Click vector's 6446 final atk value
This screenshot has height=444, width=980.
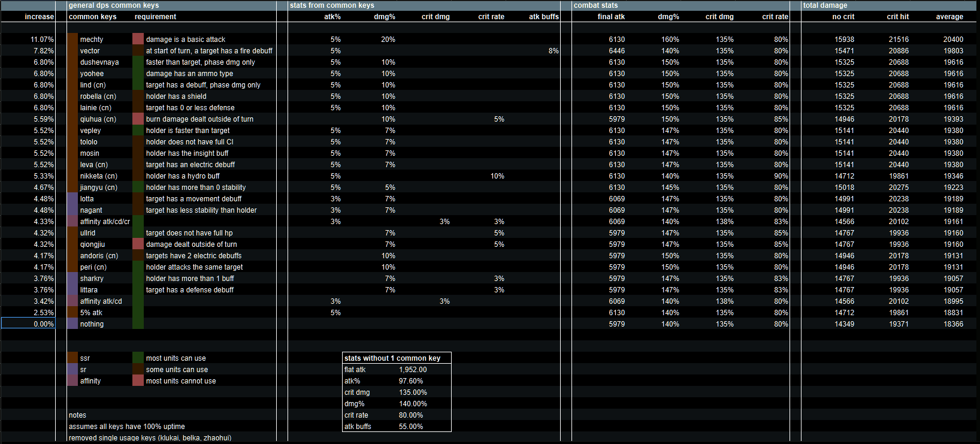click(x=616, y=51)
